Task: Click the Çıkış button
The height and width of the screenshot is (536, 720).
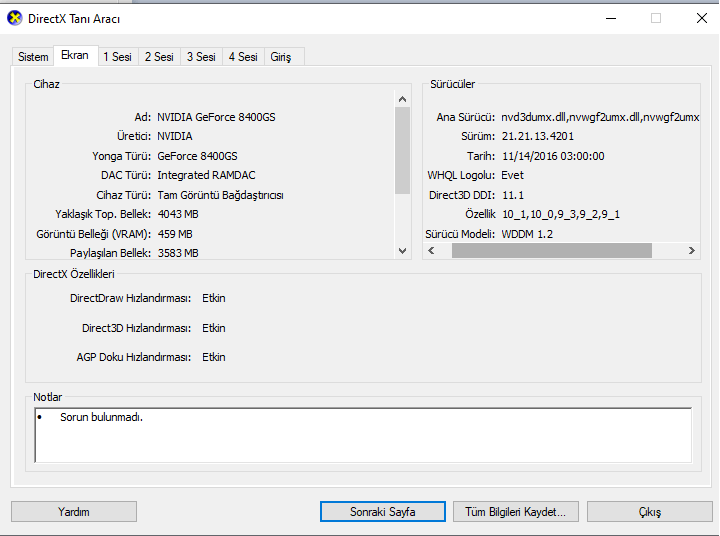Action: coord(650,512)
